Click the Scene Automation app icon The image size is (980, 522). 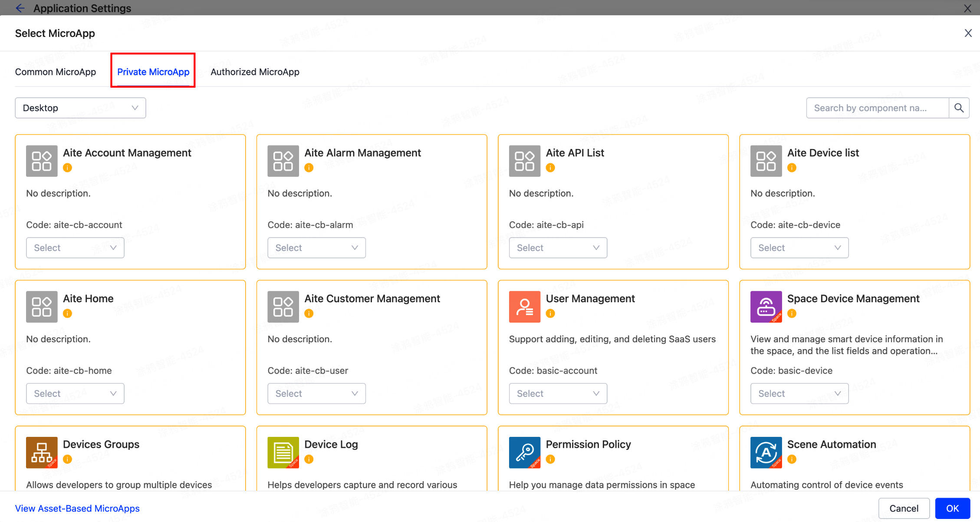click(766, 452)
